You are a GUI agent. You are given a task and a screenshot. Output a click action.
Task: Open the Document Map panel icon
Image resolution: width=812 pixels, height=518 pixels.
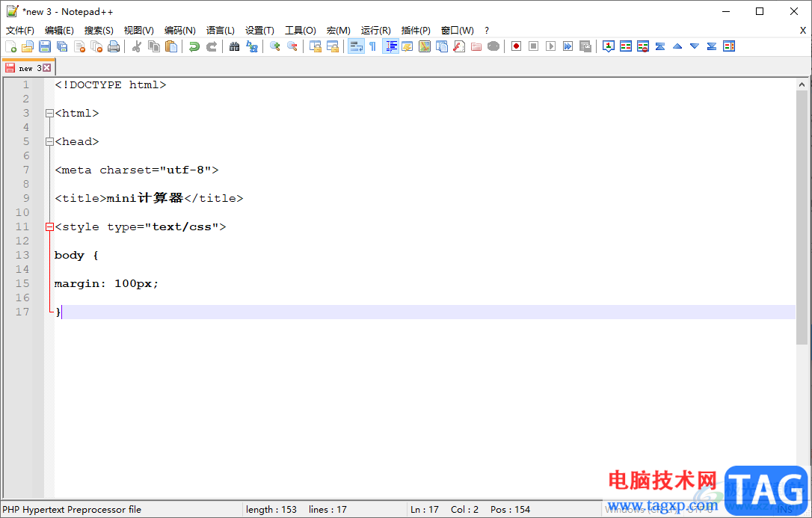pos(425,46)
